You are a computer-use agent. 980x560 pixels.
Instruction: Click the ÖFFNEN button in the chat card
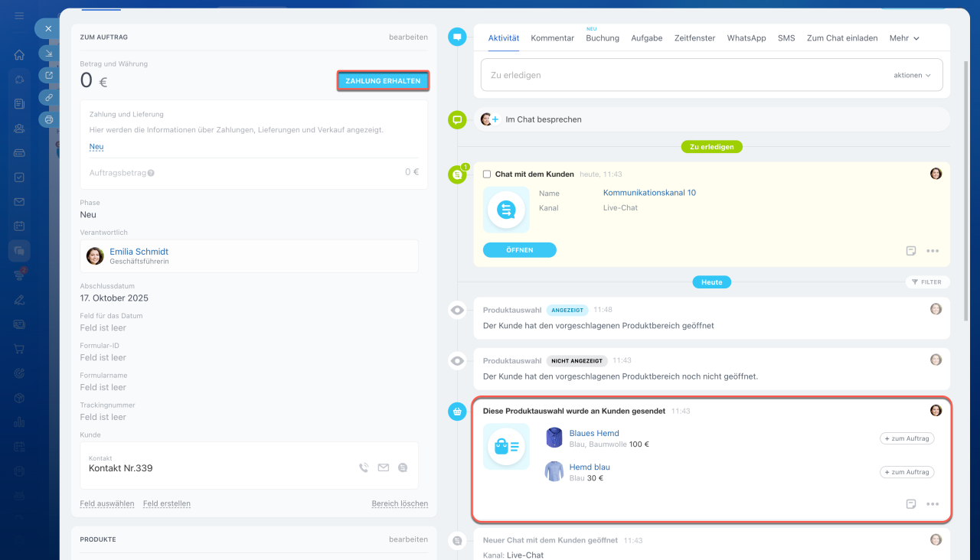[519, 250]
